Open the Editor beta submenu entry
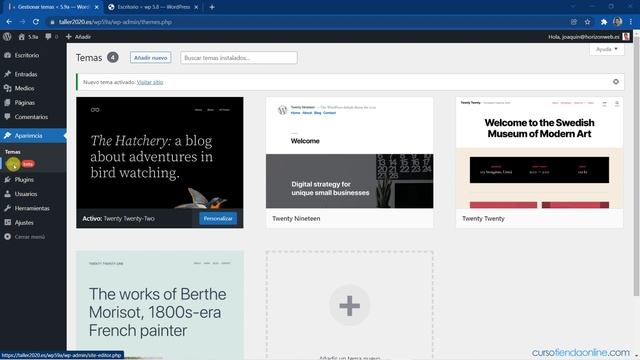The height and width of the screenshot is (360, 640). [x=20, y=164]
